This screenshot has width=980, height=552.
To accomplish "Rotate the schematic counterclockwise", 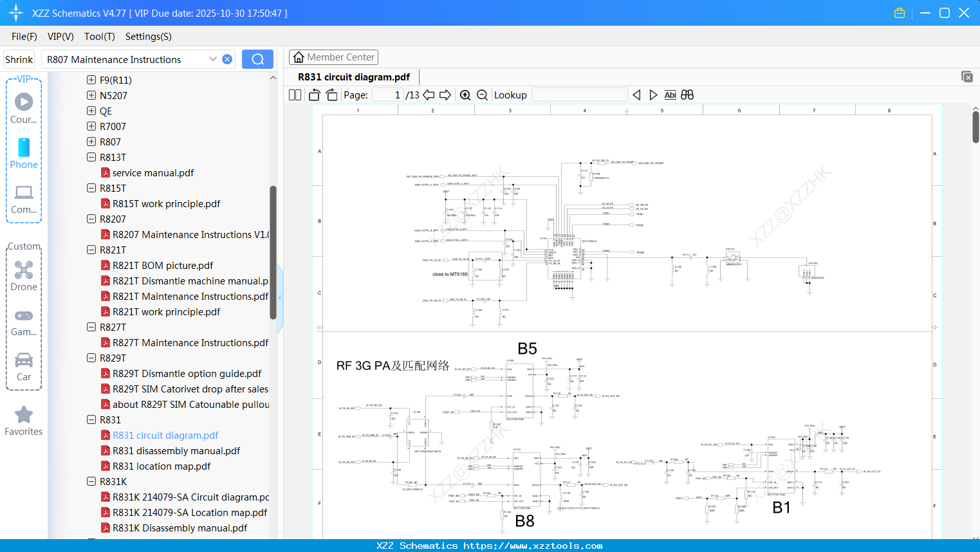I will (x=313, y=95).
